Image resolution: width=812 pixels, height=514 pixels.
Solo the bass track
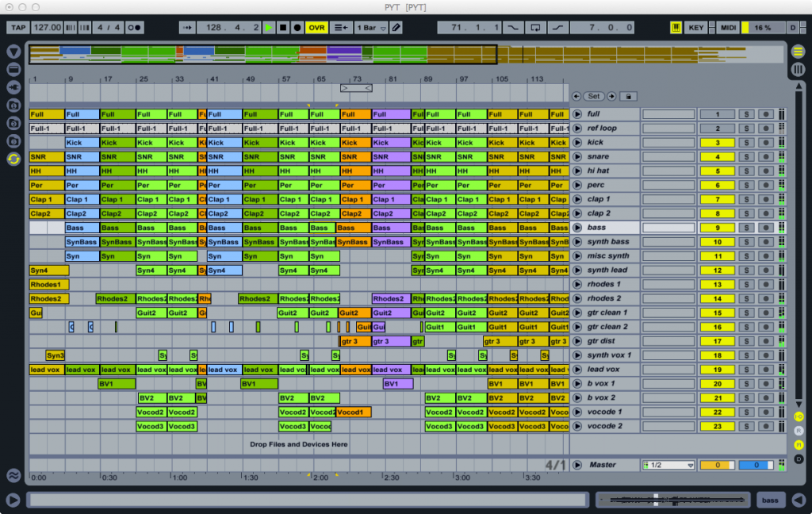[746, 228]
